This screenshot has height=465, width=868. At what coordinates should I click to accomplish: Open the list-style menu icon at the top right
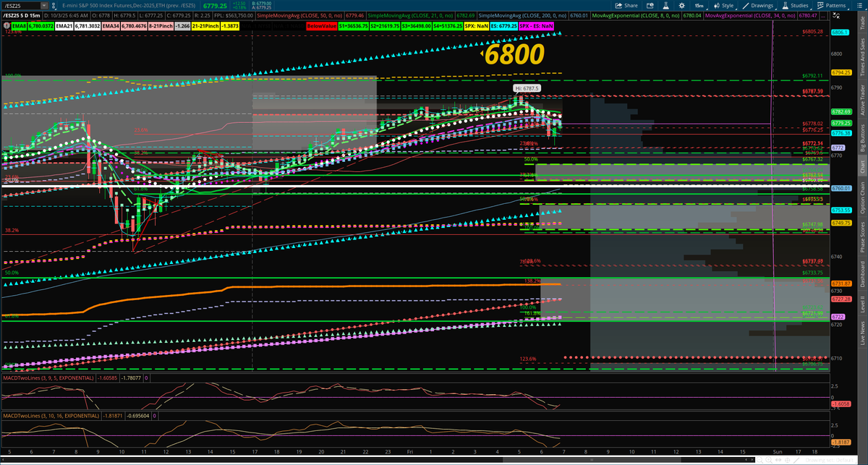[x=861, y=5]
